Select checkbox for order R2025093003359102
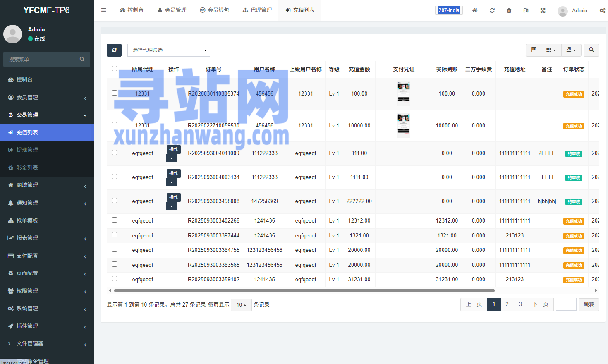 tap(115, 279)
